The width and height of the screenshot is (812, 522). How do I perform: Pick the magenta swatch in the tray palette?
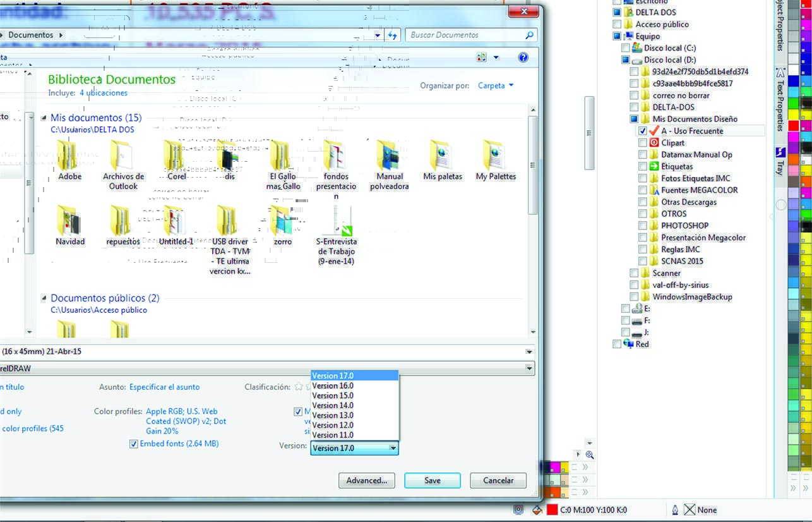tap(556, 468)
